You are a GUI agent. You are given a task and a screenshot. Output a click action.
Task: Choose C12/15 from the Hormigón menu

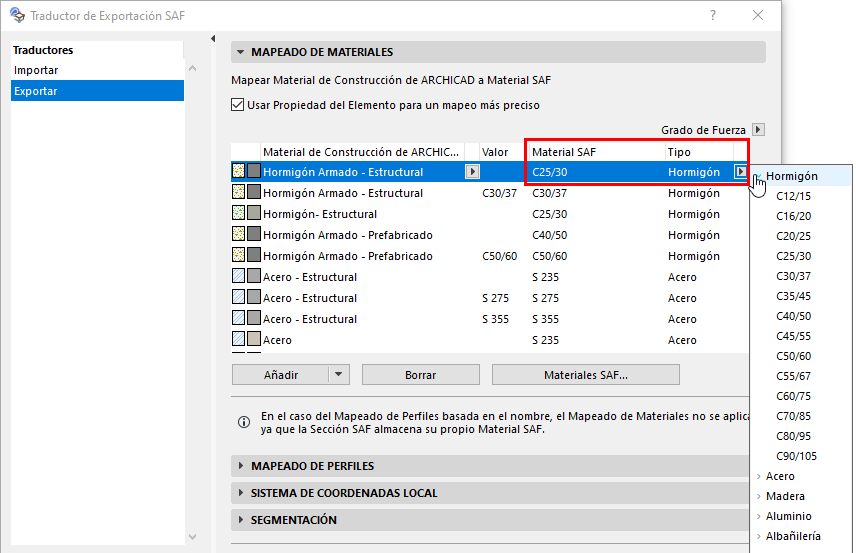tap(793, 196)
